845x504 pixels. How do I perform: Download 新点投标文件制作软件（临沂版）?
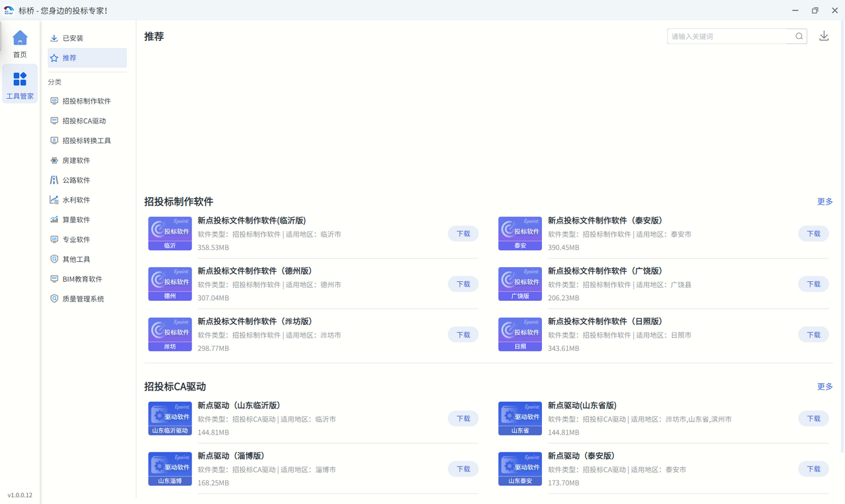point(463,234)
